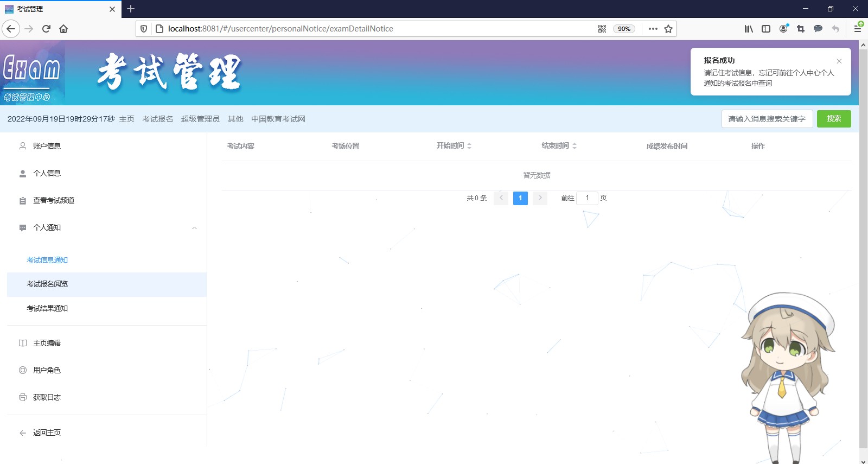Select 考试结果通知 submenu item
The image size is (868, 464).
(107, 308)
